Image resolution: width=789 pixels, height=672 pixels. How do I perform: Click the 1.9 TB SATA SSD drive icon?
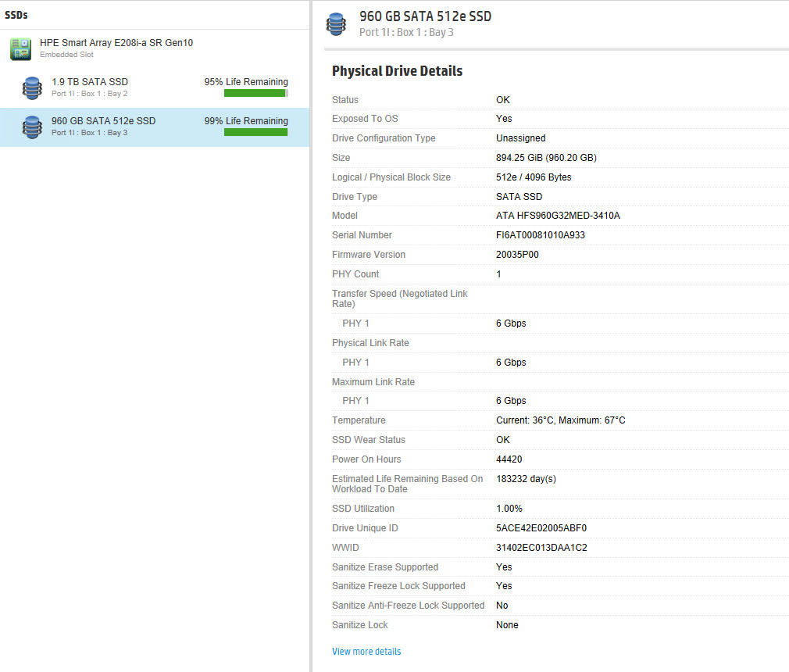(x=32, y=88)
